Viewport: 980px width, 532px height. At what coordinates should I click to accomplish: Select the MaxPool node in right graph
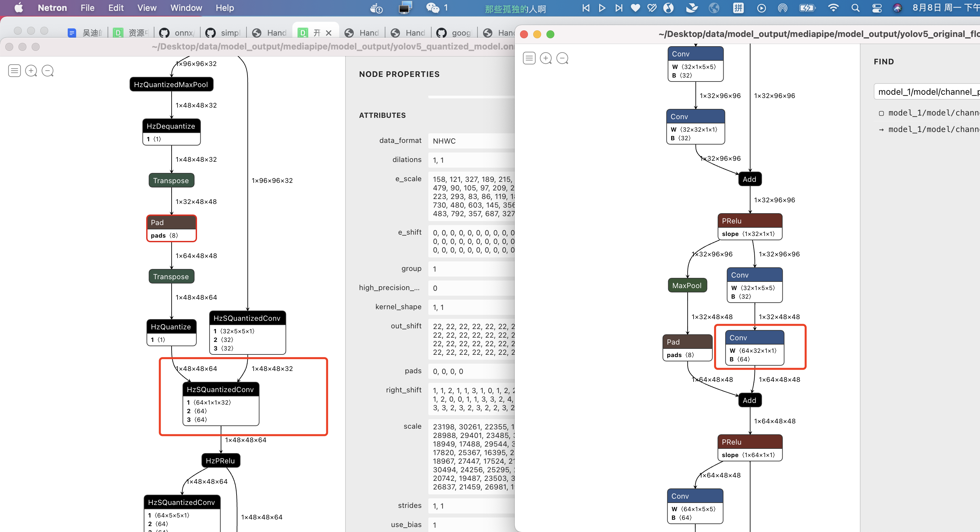687,285
